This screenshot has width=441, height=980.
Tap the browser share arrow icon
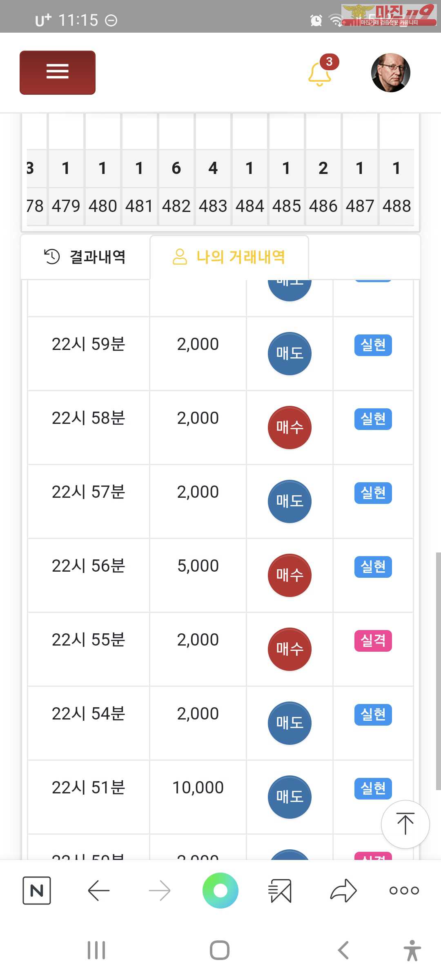pos(343,890)
